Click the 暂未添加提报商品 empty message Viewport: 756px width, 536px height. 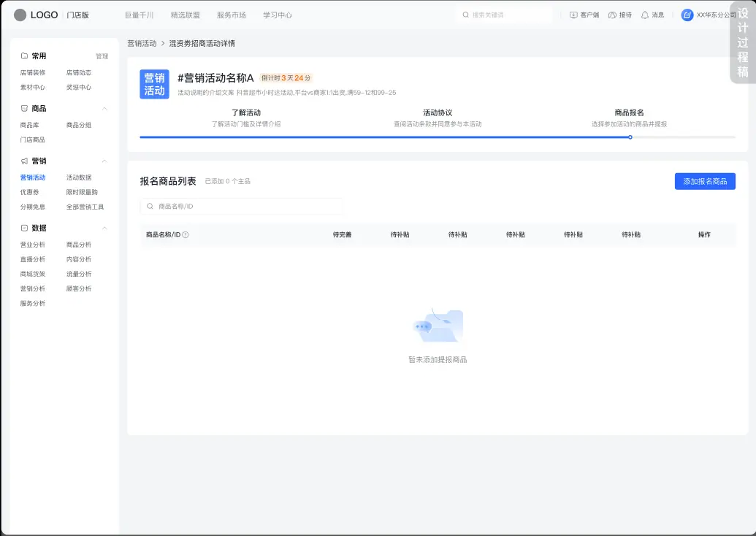(438, 359)
